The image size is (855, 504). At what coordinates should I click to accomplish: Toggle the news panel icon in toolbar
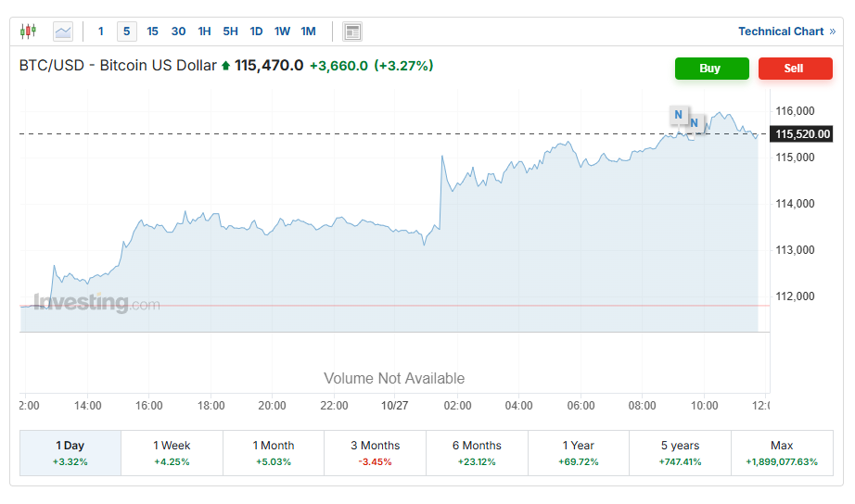352,31
